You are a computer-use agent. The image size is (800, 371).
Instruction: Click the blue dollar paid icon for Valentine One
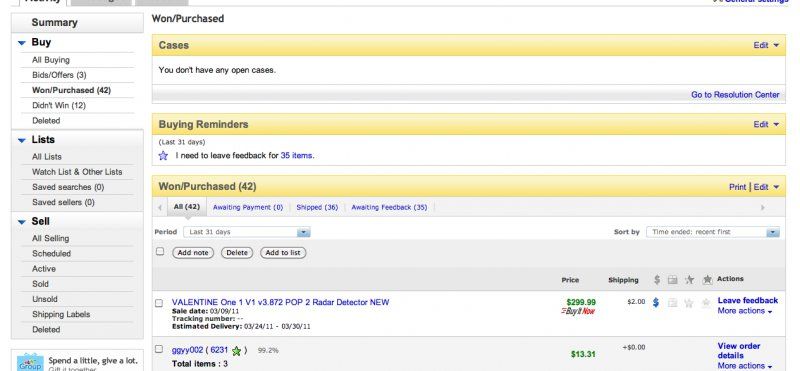[656, 303]
